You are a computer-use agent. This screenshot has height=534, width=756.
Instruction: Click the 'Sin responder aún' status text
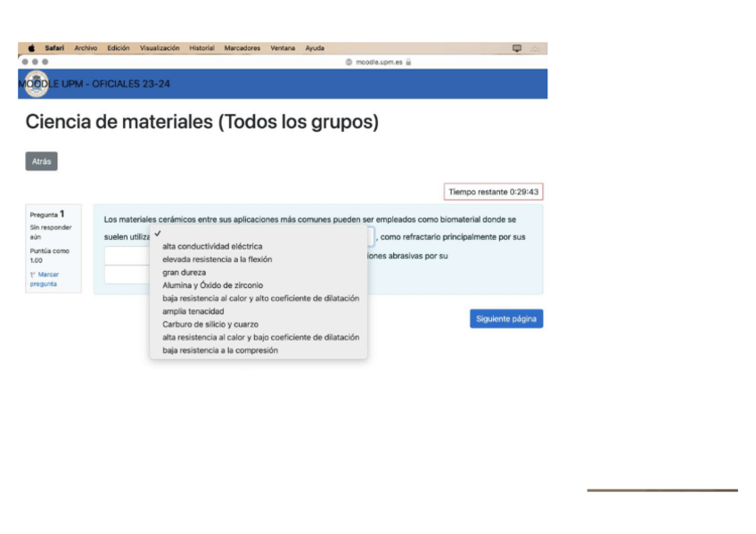(51, 232)
